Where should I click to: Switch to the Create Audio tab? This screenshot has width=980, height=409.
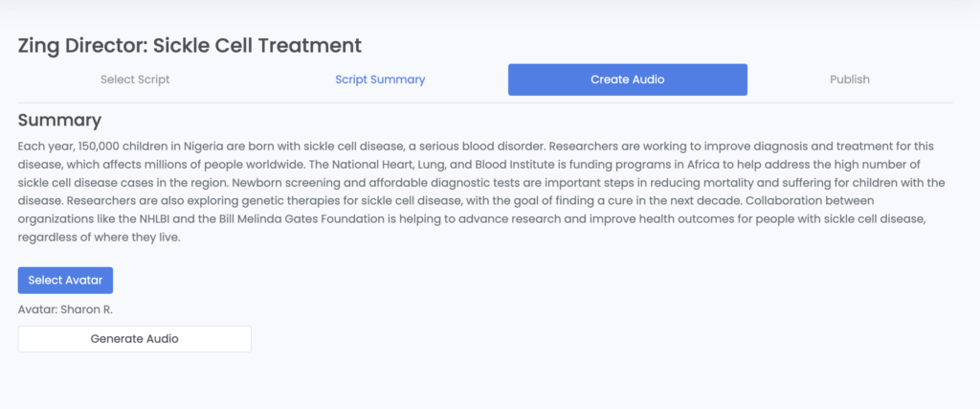628,80
